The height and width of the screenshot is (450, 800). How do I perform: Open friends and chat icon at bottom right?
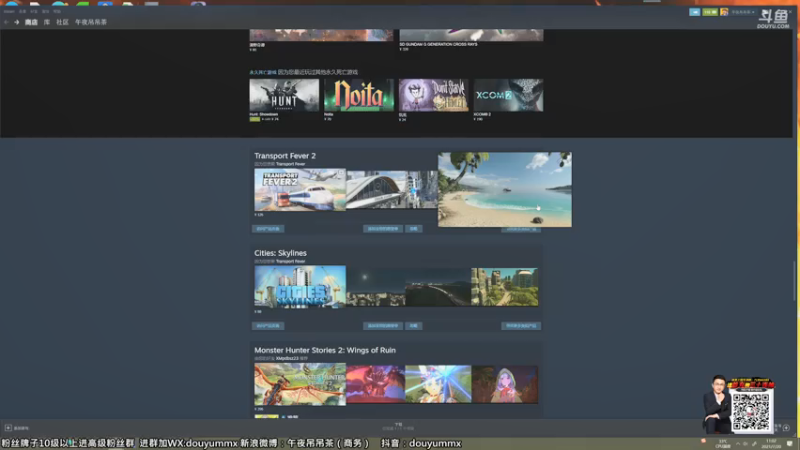click(x=786, y=428)
